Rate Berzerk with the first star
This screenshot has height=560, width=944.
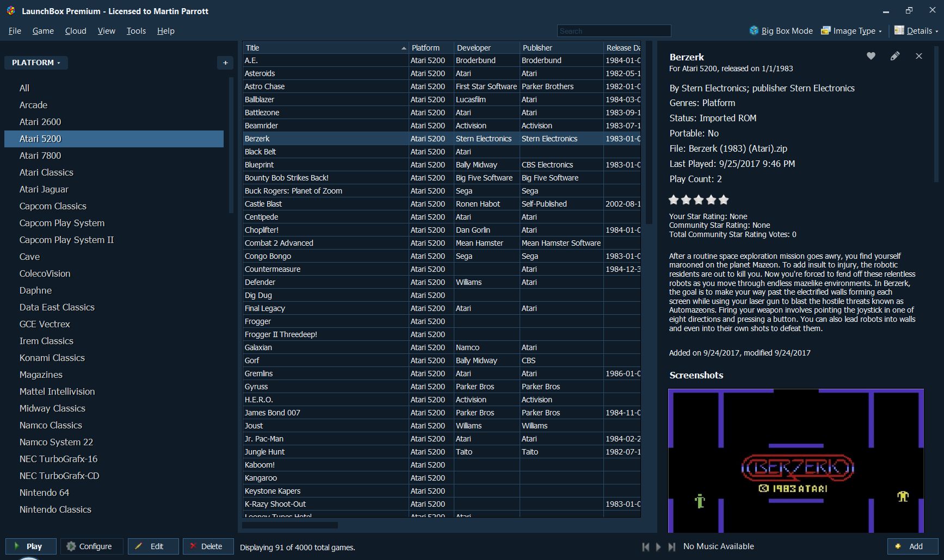[674, 200]
